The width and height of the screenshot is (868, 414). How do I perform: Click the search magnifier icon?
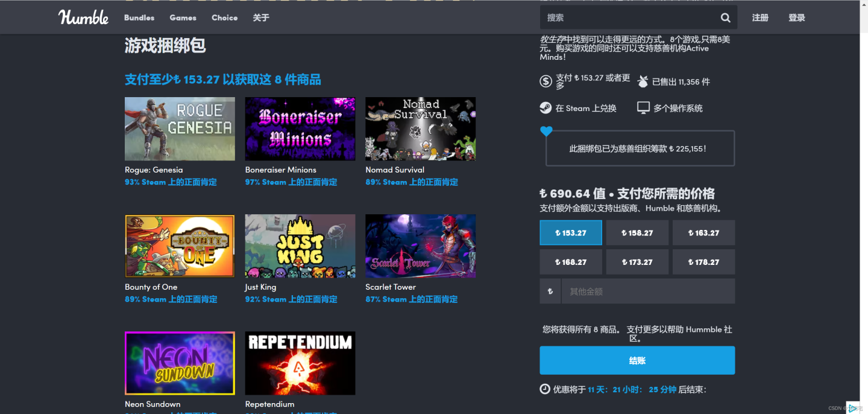pos(725,18)
